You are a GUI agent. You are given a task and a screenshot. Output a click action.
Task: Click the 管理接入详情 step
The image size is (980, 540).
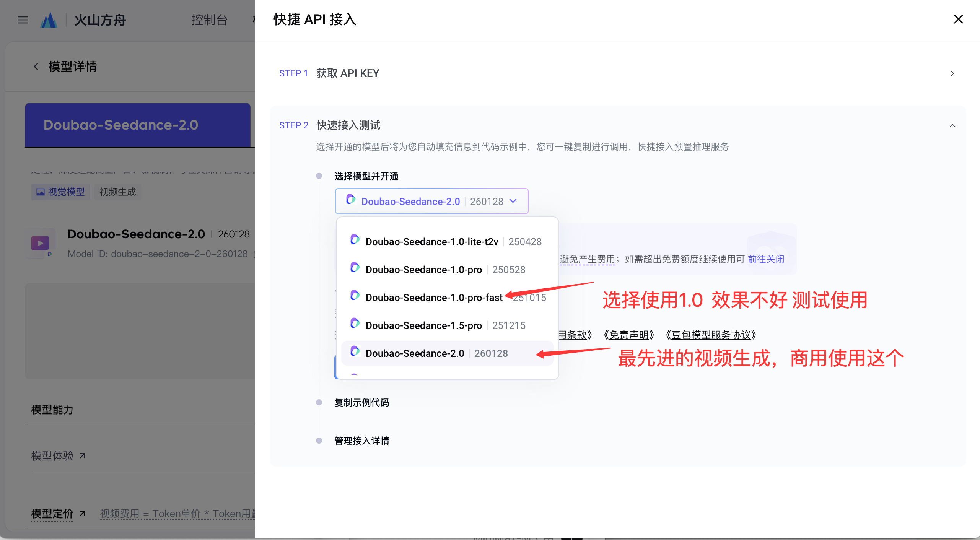[x=361, y=441]
